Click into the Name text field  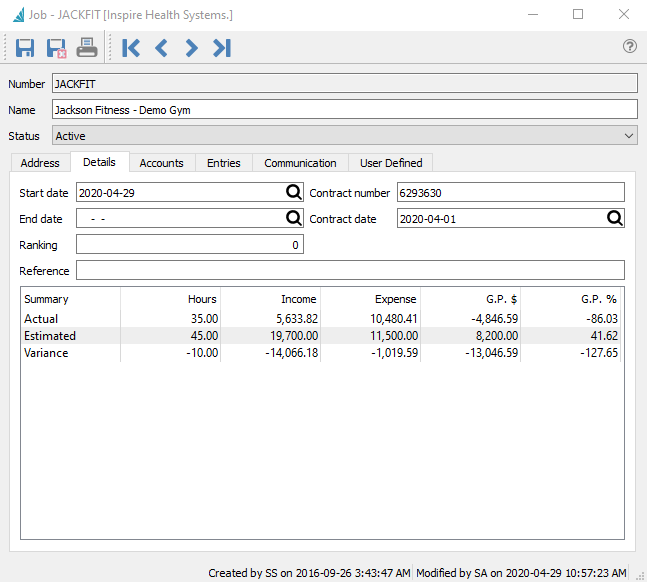(x=344, y=110)
